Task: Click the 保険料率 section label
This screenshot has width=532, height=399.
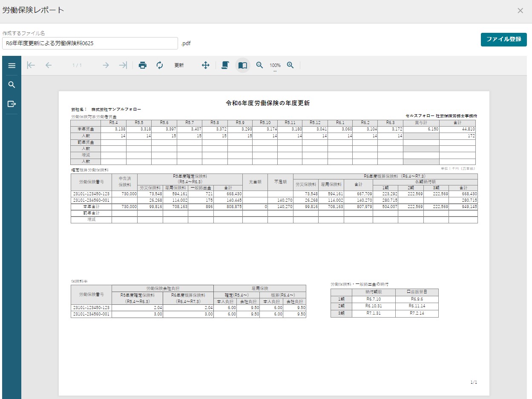Action: pyautogui.click(x=80, y=282)
